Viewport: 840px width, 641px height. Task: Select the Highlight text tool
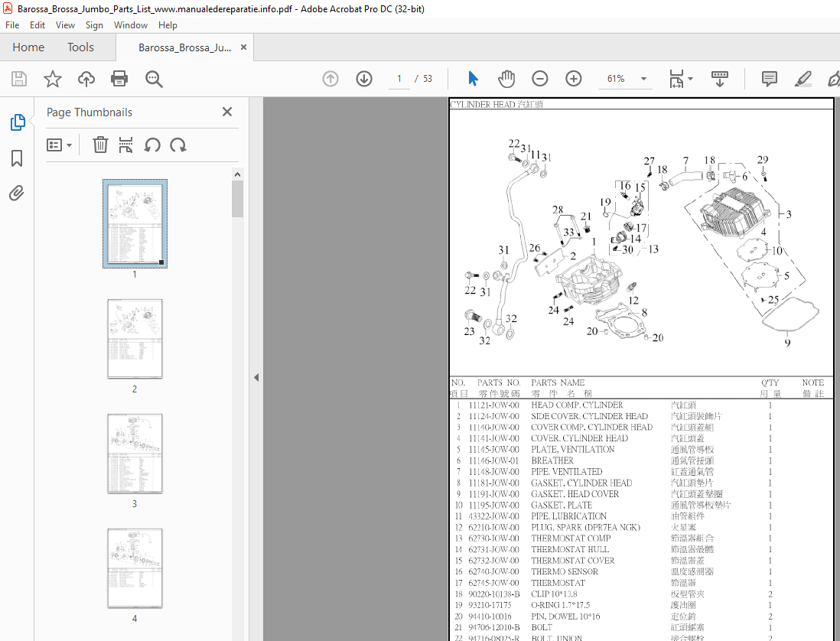802,79
